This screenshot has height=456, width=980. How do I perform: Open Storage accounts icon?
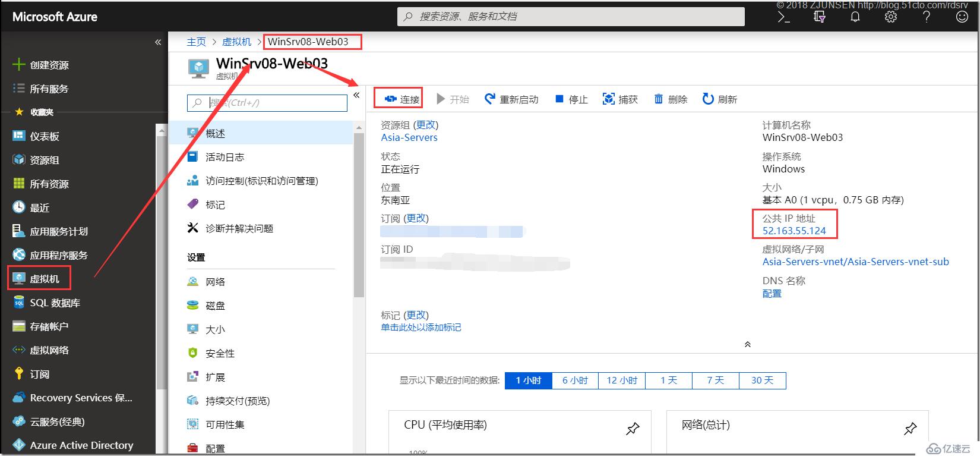pyautogui.click(x=19, y=326)
